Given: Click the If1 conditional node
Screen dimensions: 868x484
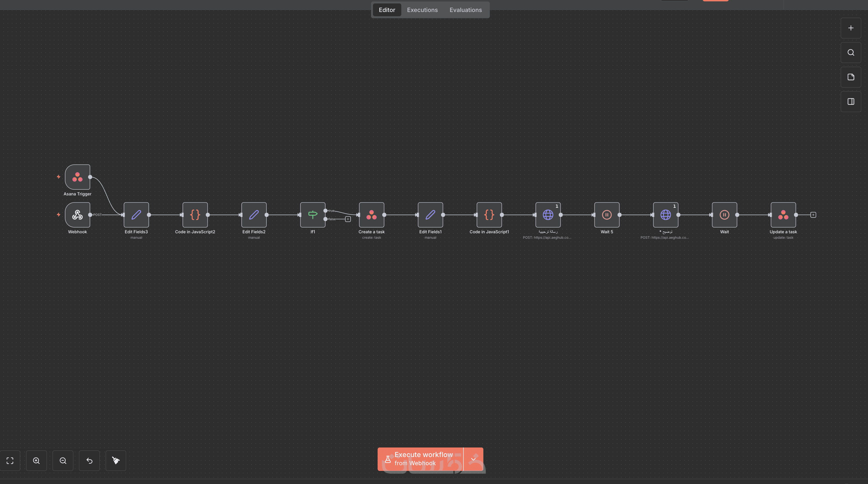Looking at the screenshot, I should 313,215.
